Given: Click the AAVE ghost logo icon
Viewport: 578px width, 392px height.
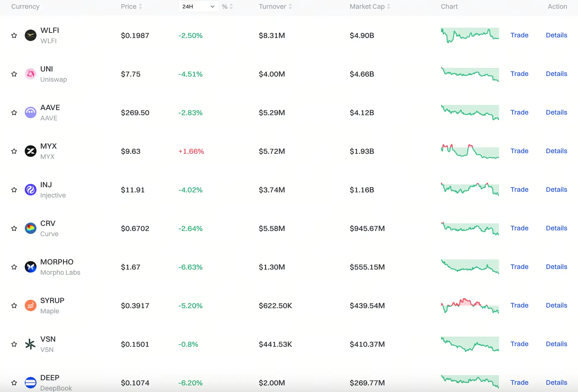Looking at the screenshot, I should click(30, 112).
